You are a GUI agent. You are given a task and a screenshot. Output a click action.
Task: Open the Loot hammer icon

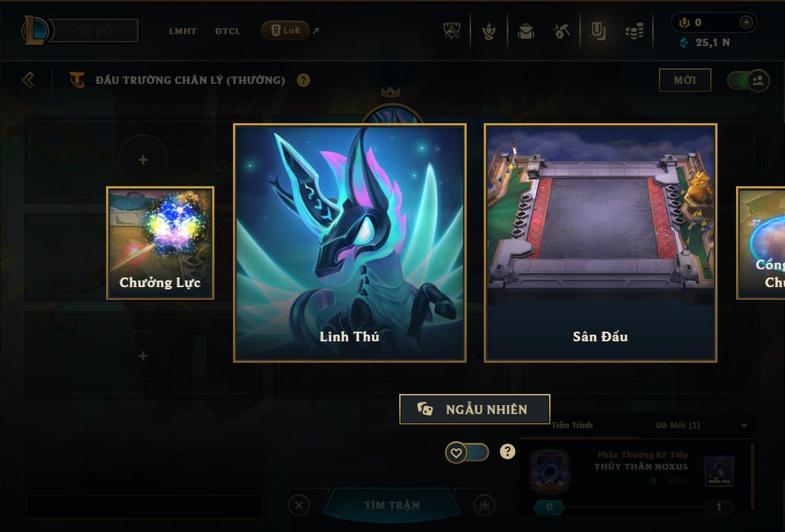[x=561, y=31]
